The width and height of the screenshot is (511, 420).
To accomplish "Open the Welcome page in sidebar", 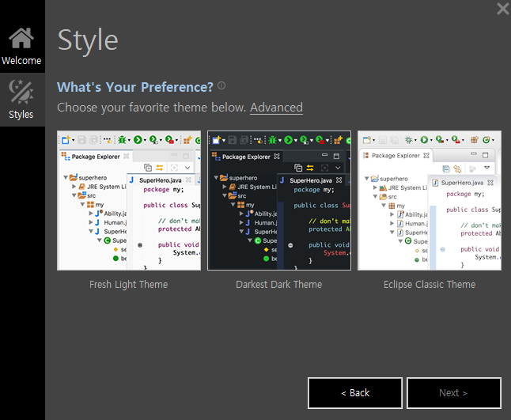I will pos(22,46).
